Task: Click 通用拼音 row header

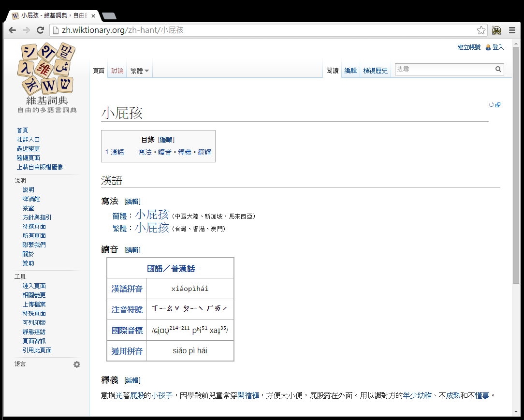Action: pos(127,351)
